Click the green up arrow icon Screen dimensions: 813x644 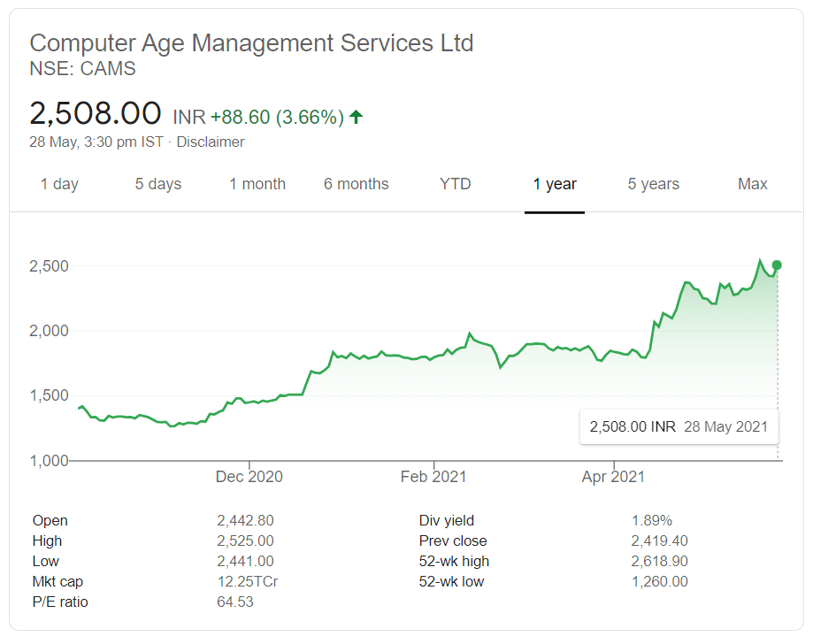pos(357,117)
